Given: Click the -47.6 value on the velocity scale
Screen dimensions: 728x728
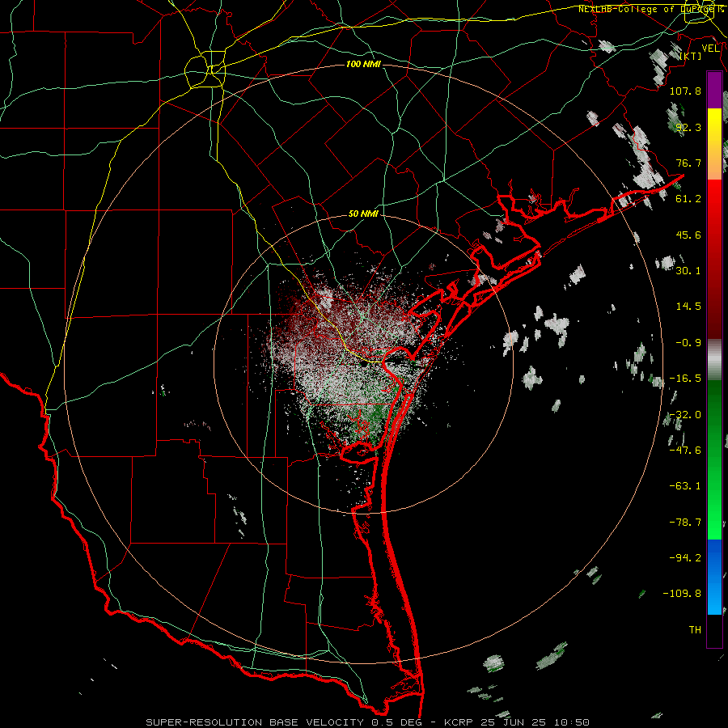Looking at the screenshot, I should (685, 451).
